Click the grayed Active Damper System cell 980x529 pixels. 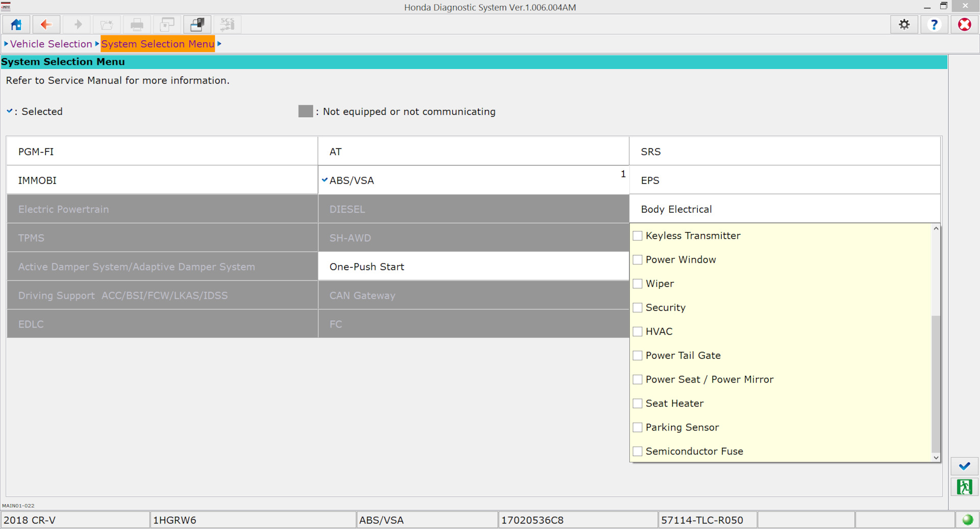162,267
